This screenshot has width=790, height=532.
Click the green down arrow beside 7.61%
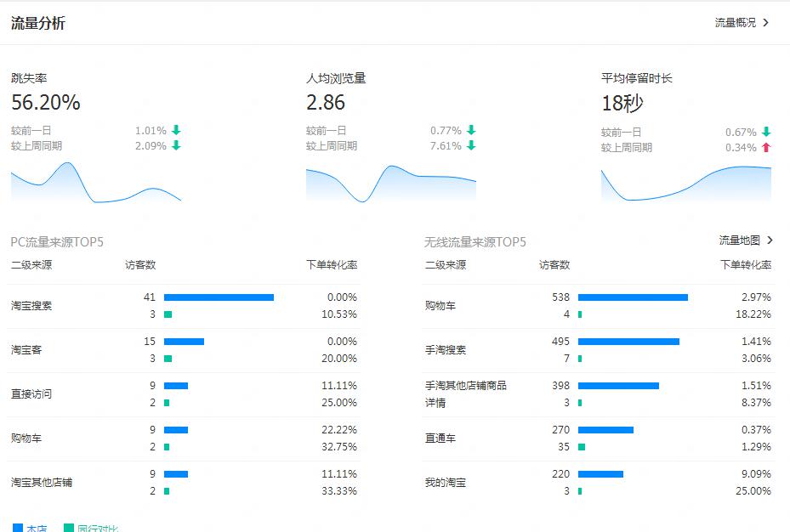pyautogui.click(x=471, y=145)
